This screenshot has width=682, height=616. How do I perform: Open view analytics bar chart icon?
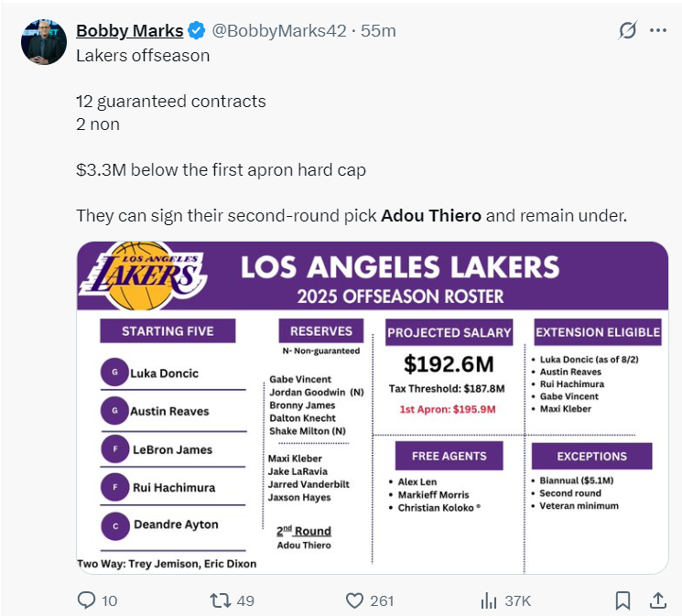(x=489, y=600)
